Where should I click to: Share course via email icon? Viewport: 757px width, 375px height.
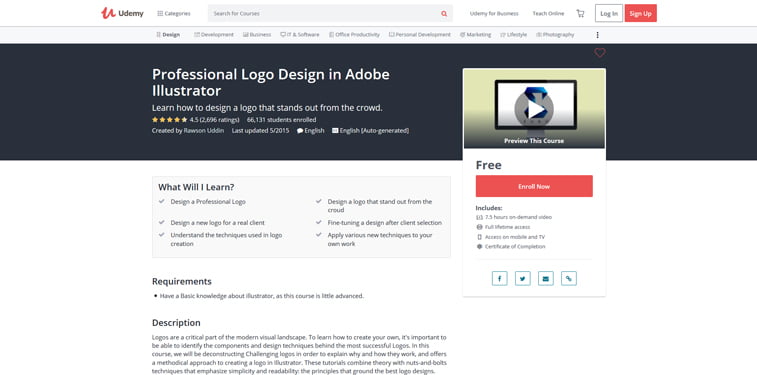pyautogui.click(x=546, y=278)
